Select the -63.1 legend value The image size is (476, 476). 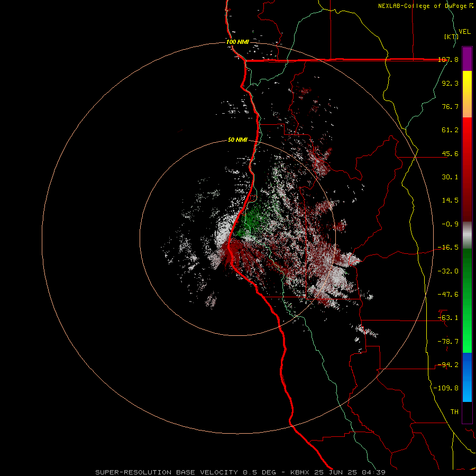coord(448,318)
